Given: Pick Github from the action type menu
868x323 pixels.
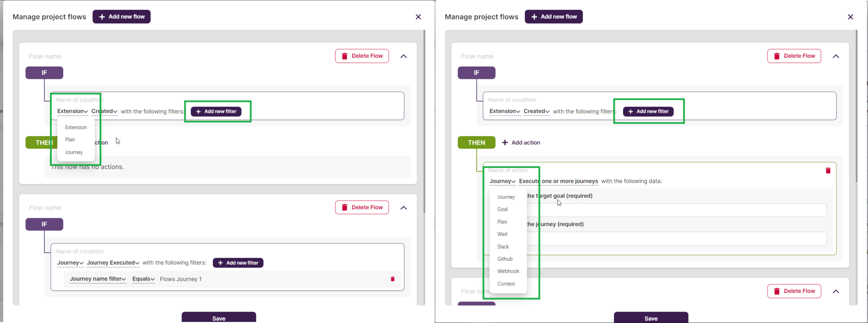Looking at the screenshot, I should click(505, 259).
